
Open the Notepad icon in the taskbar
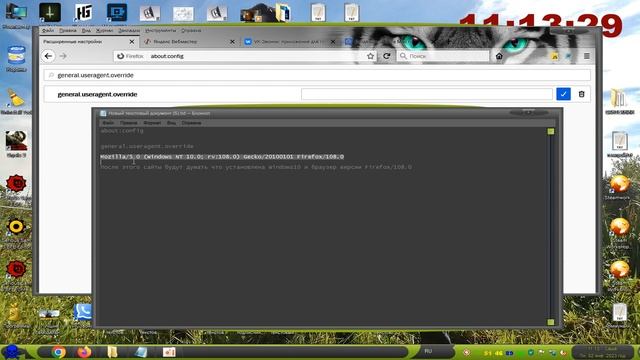[x=141, y=352]
